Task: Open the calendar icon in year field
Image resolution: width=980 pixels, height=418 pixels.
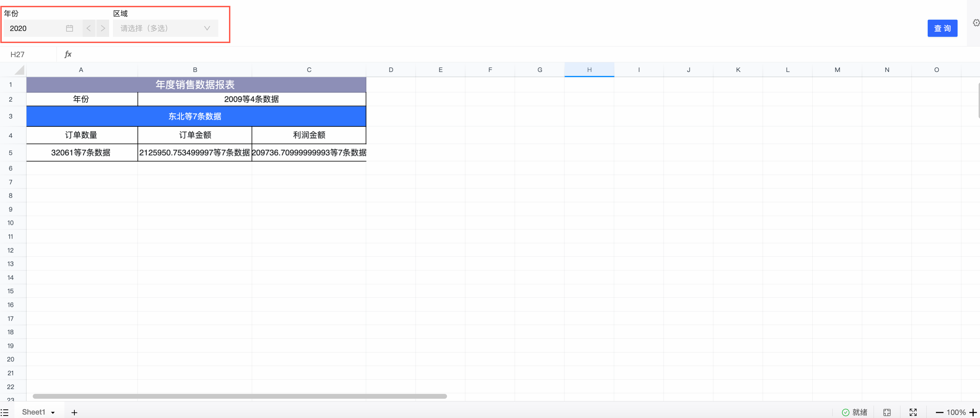Action: click(69, 28)
